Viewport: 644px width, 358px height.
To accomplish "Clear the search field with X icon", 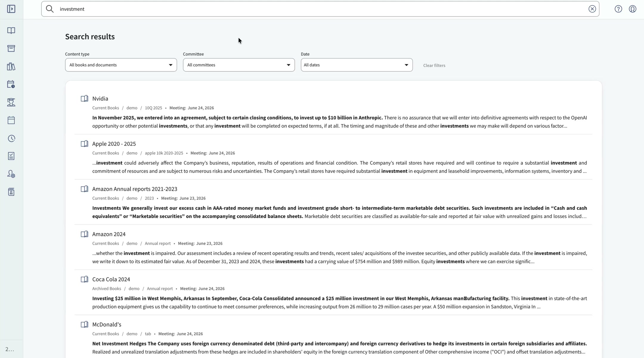I will (592, 9).
